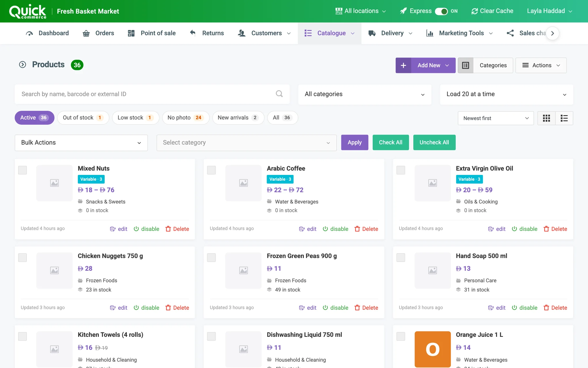The image size is (588, 368).
Task: Select the New arrivals filter tab
Action: pyautogui.click(x=238, y=118)
